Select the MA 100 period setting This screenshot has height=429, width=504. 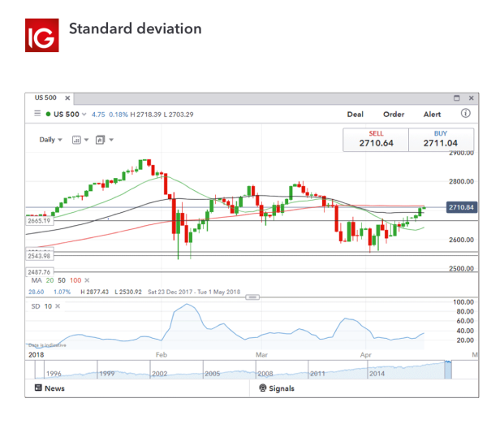click(75, 280)
